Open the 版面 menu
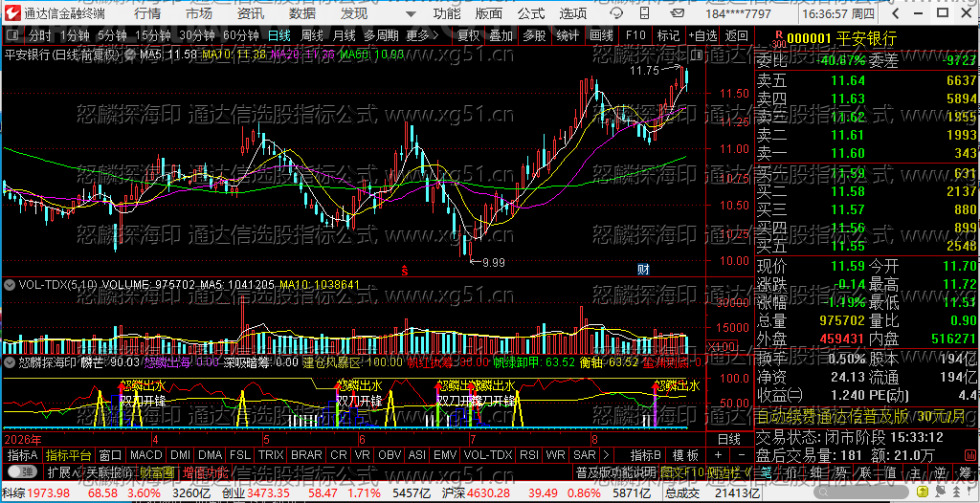The height and width of the screenshot is (503, 980). (x=489, y=13)
